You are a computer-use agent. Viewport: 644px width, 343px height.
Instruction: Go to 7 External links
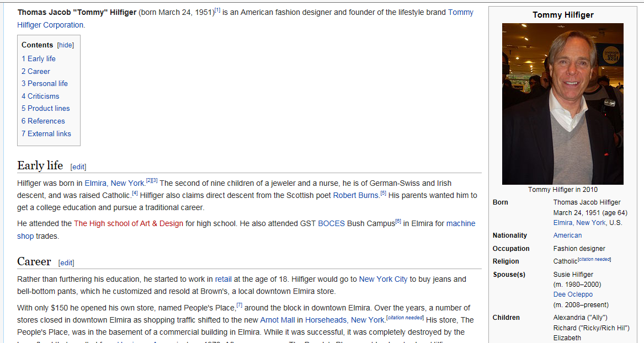pyautogui.click(x=46, y=134)
